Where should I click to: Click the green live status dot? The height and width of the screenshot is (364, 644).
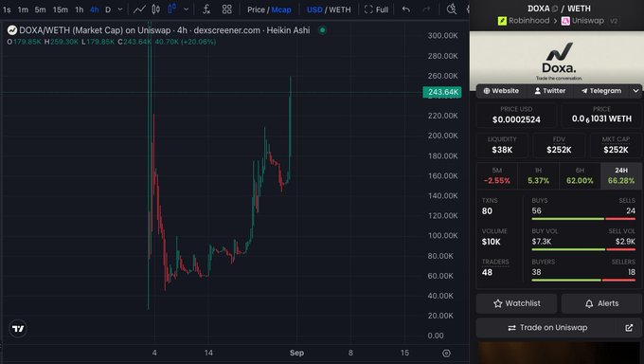pyautogui.click(x=322, y=30)
